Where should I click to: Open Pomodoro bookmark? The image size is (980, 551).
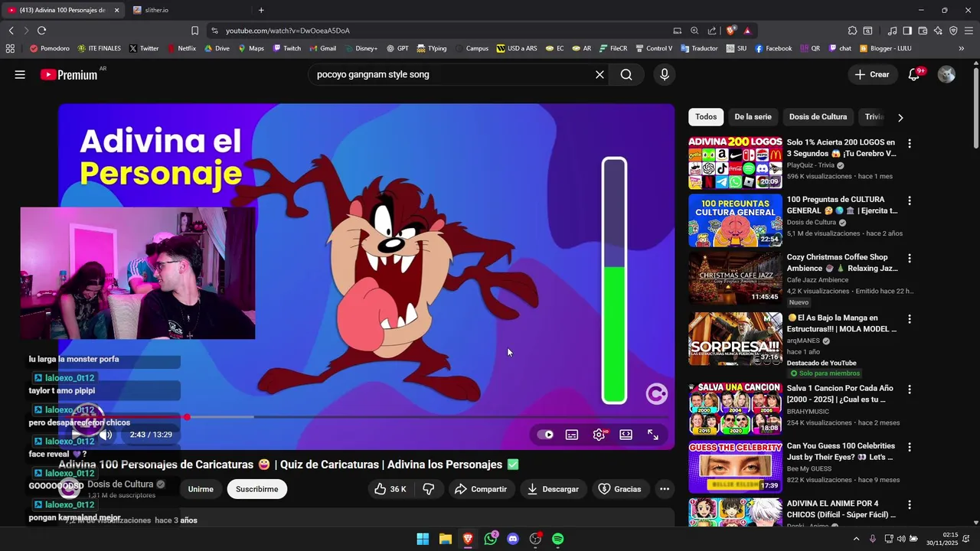click(49, 48)
